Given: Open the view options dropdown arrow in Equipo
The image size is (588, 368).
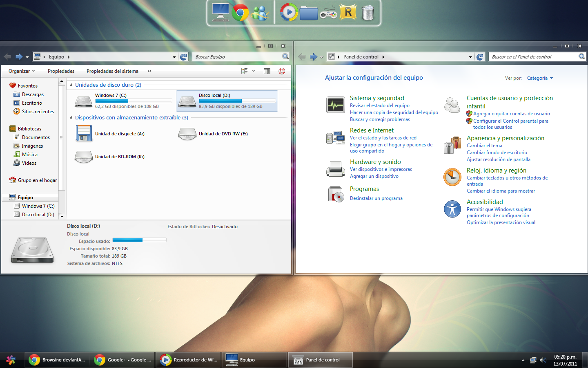Looking at the screenshot, I should point(253,71).
